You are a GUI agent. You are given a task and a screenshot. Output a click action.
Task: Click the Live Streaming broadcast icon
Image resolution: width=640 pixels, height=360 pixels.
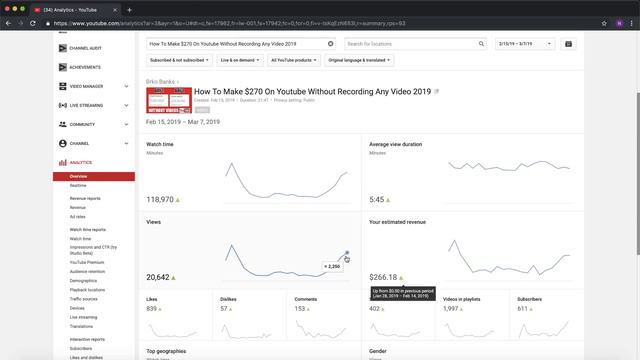pyautogui.click(x=62, y=105)
